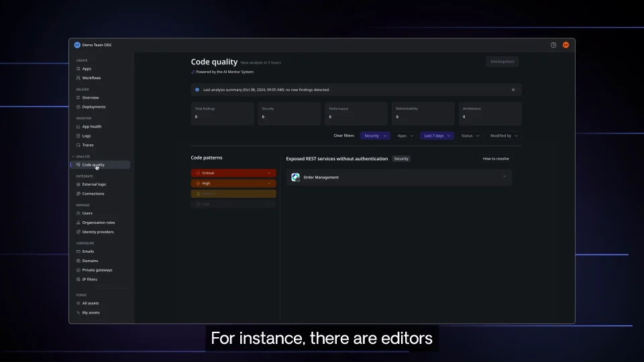644x362 pixels.
Task: Open Private gateways in the sidebar
Action: 97,270
